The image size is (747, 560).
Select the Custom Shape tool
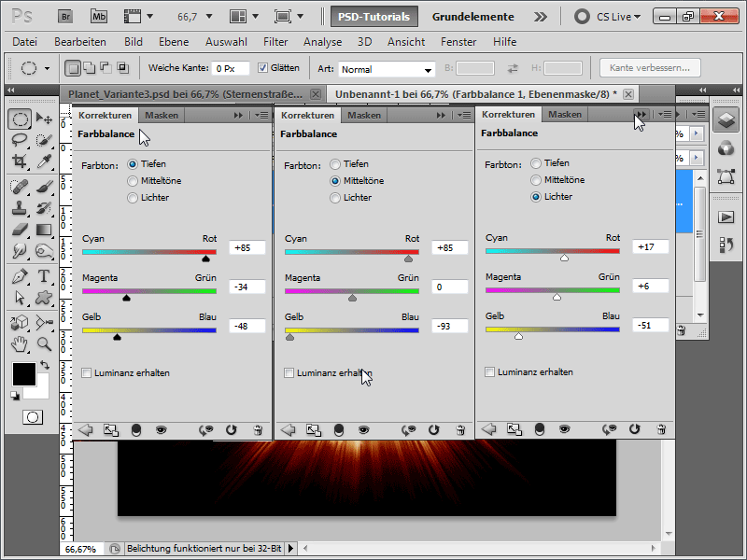tap(44, 298)
